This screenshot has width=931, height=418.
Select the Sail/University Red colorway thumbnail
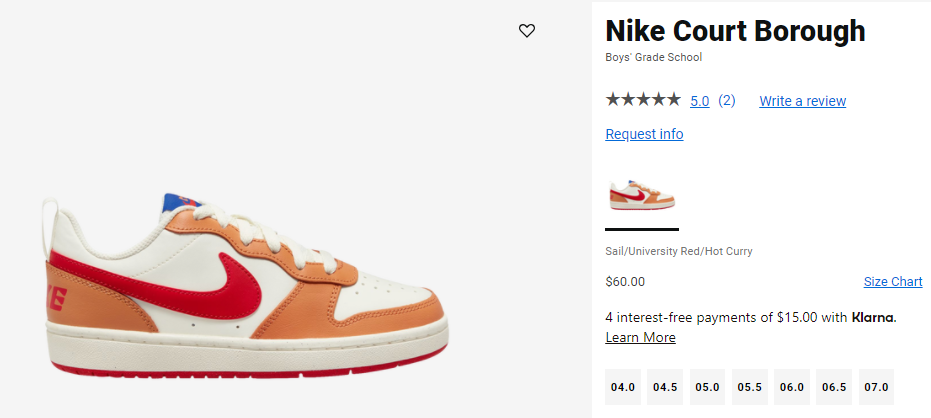coord(641,194)
